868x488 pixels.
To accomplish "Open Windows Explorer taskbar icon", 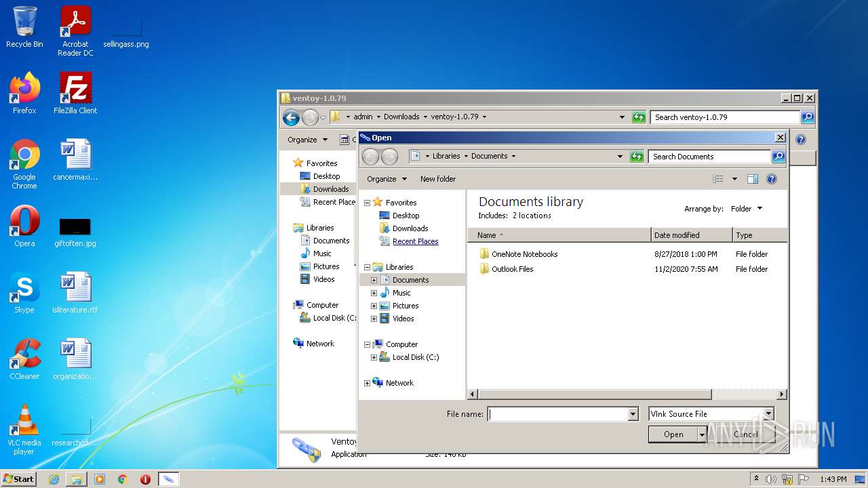I will click(x=77, y=479).
